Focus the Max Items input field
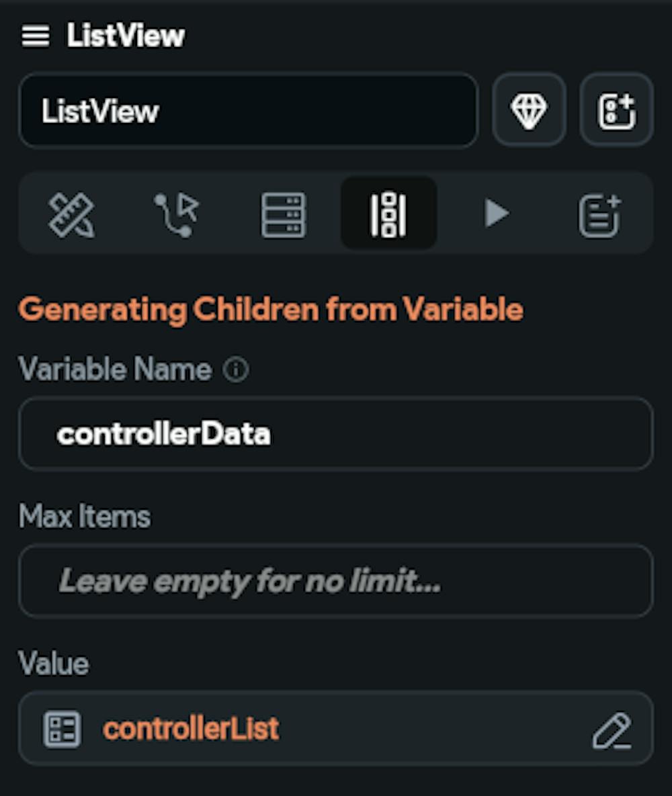This screenshot has height=796, width=672. click(335, 581)
